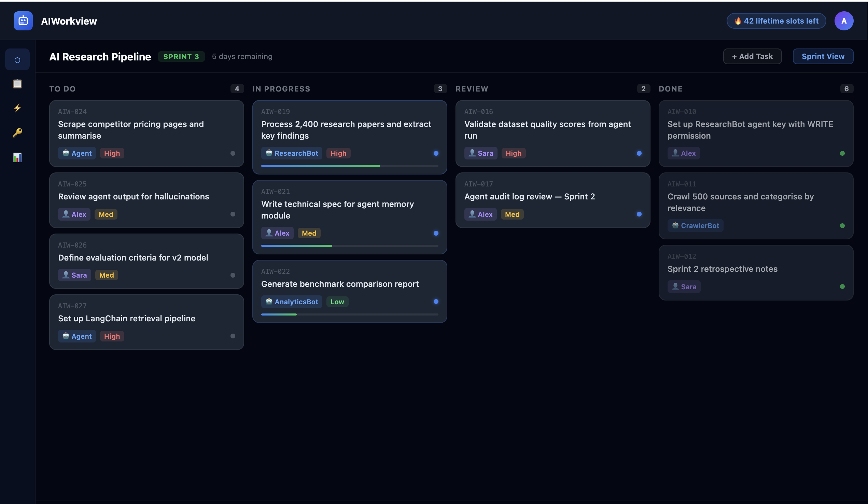Click the ResearchBot agent badge on AIW-019
The height and width of the screenshot is (504, 868).
pyautogui.click(x=291, y=153)
